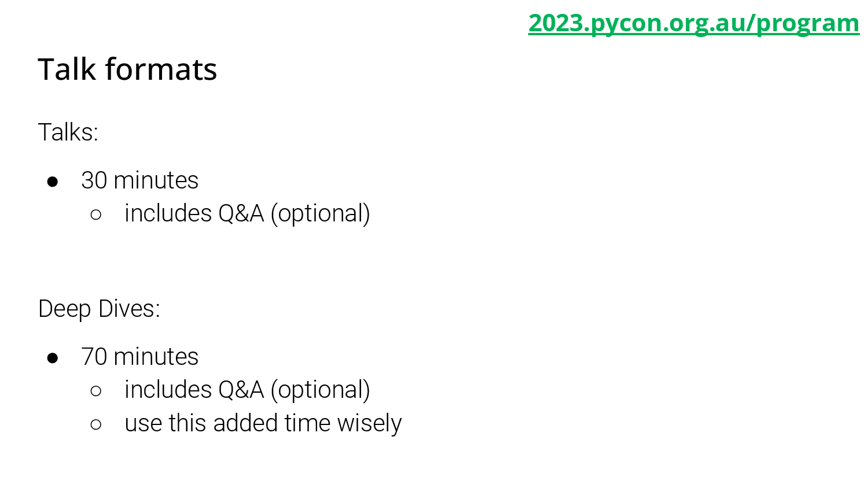Click the word 'Dives:' in section heading
The image size is (868, 488).
click(129, 309)
